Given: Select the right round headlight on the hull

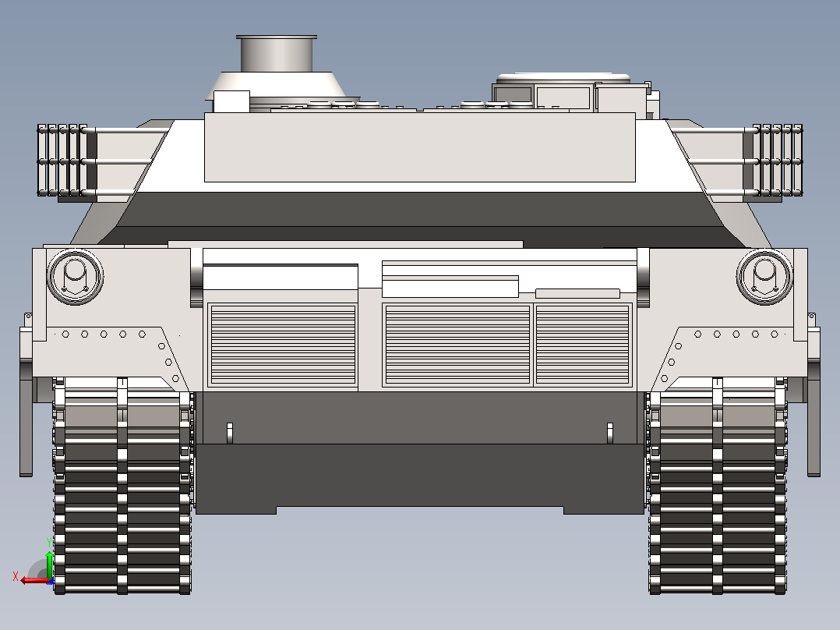Looking at the screenshot, I should click(x=764, y=278).
